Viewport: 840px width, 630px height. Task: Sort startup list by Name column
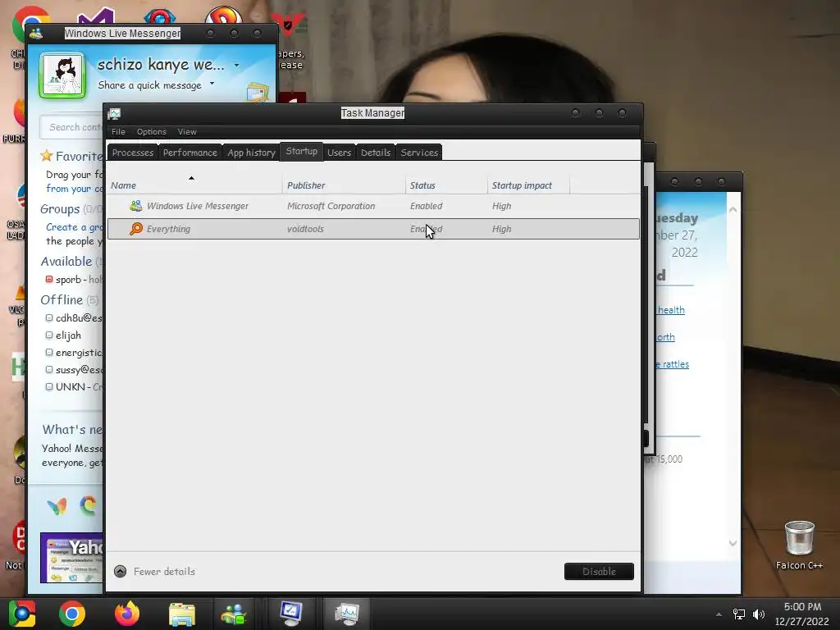pyautogui.click(x=194, y=185)
